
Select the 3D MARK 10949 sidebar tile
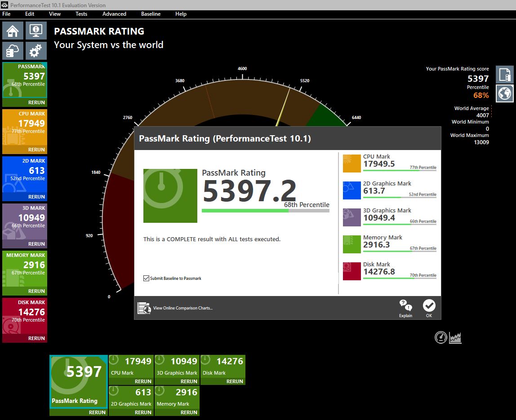point(25,221)
